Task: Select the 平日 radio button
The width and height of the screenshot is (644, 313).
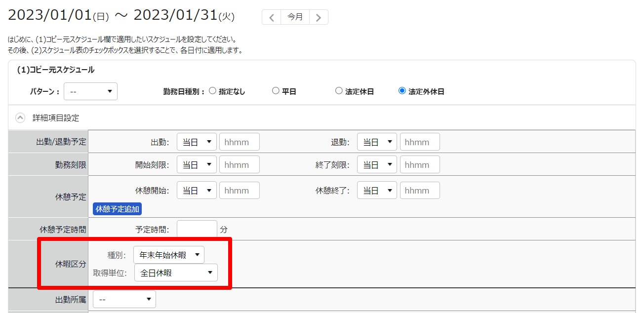Action: pos(276,91)
